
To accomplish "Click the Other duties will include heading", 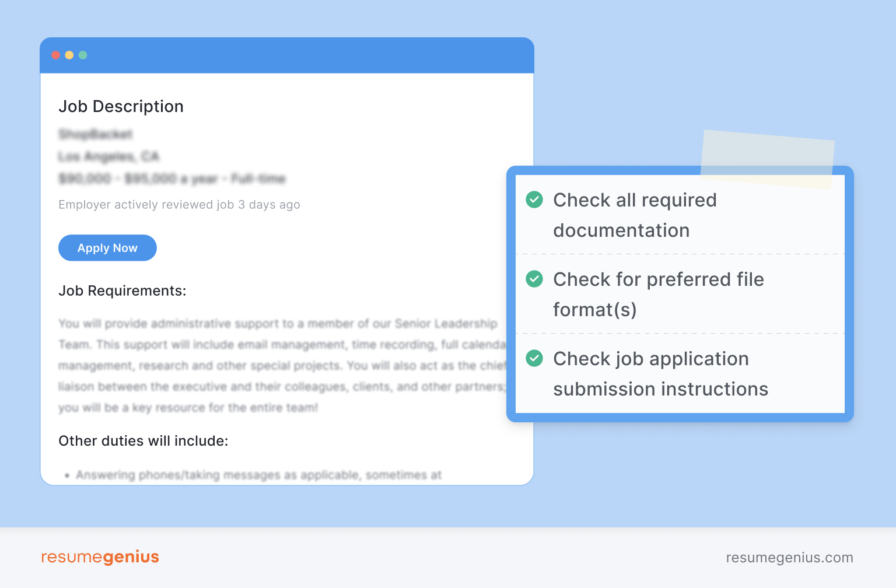I will click(x=143, y=440).
